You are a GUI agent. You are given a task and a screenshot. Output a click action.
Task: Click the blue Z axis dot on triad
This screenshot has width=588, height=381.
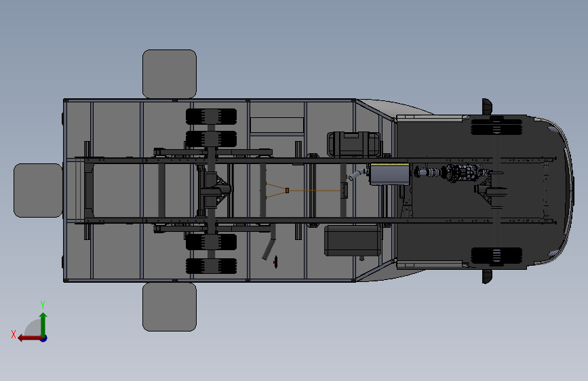(44, 338)
